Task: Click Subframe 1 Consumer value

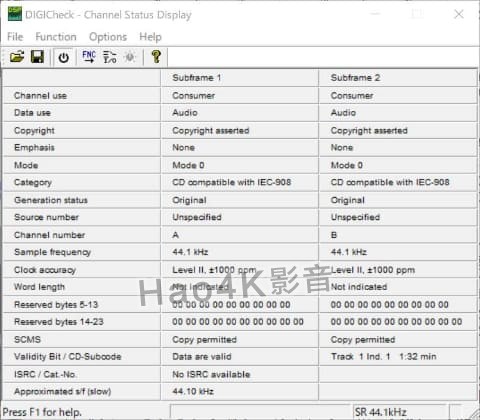Action: (x=193, y=96)
